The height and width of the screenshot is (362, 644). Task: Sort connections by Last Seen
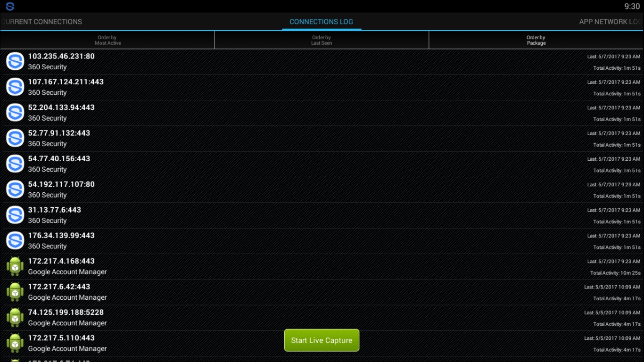(322, 40)
